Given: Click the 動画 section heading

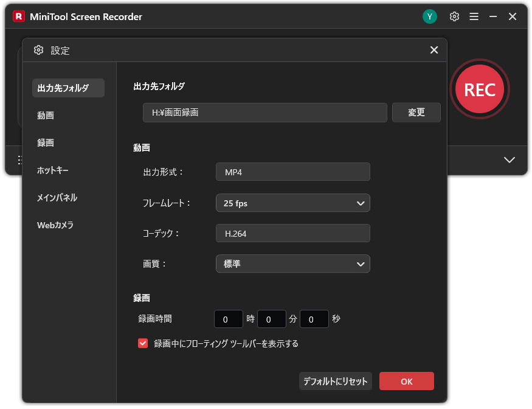Looking at the screenshot, I should (142, 148).
